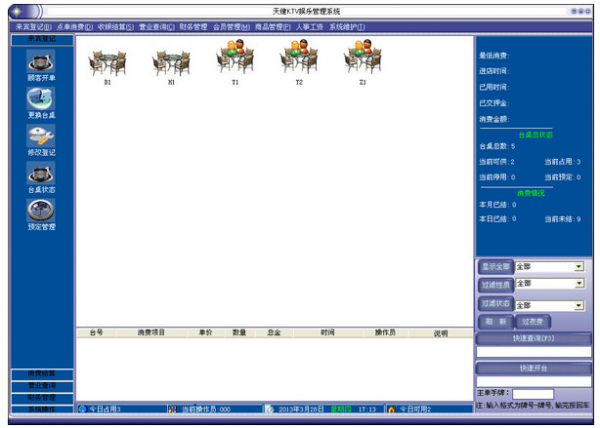
Task: Open 预定管理 round clock icon
Action: (x=41, y=210)
